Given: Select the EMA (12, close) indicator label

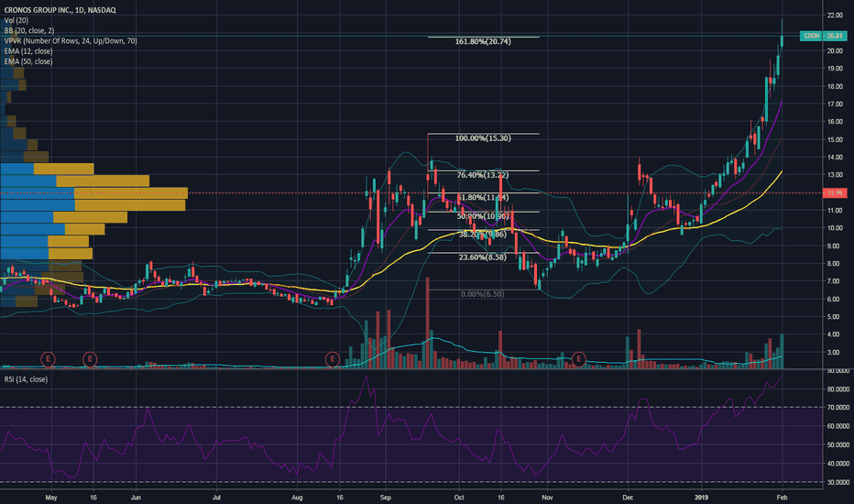Looking at the screenshot, I should [28, 51].
